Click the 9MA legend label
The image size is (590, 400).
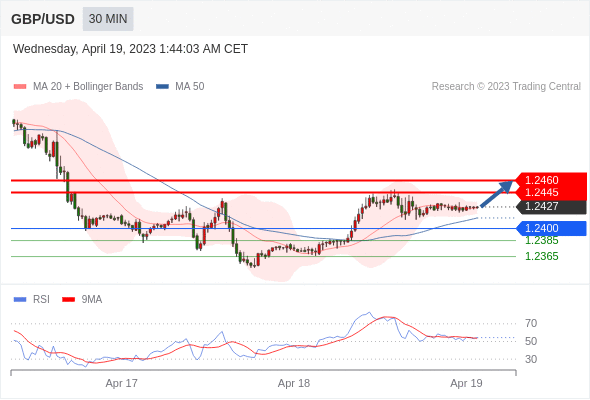pos(92,300)
